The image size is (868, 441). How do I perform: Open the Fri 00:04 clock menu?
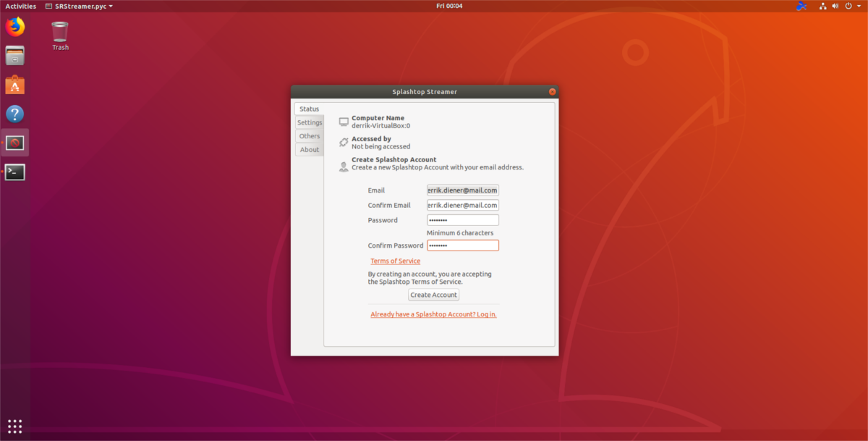click(449, 6)
